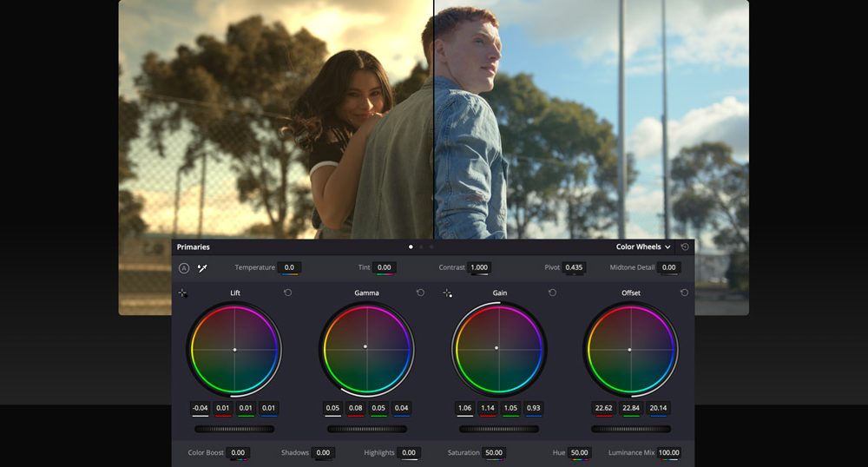Select the first Primaries page dot

tap(411, 247)
